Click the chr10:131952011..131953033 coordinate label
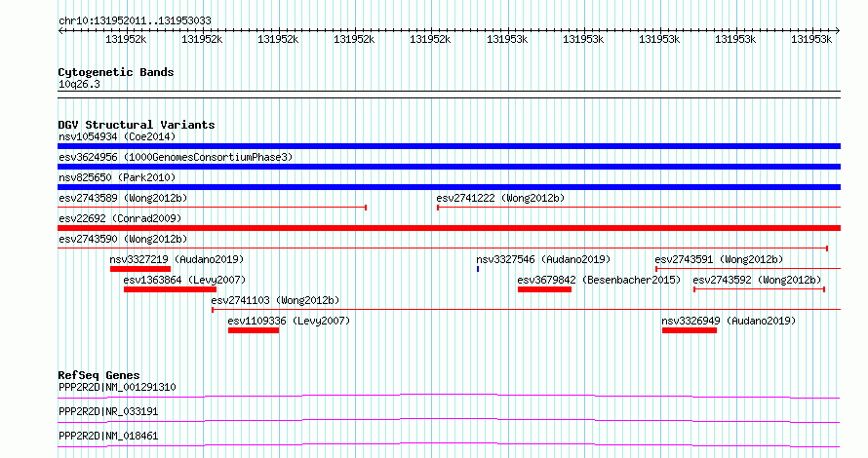This screenshot has width=868, height=458. (x=135, y=20)
